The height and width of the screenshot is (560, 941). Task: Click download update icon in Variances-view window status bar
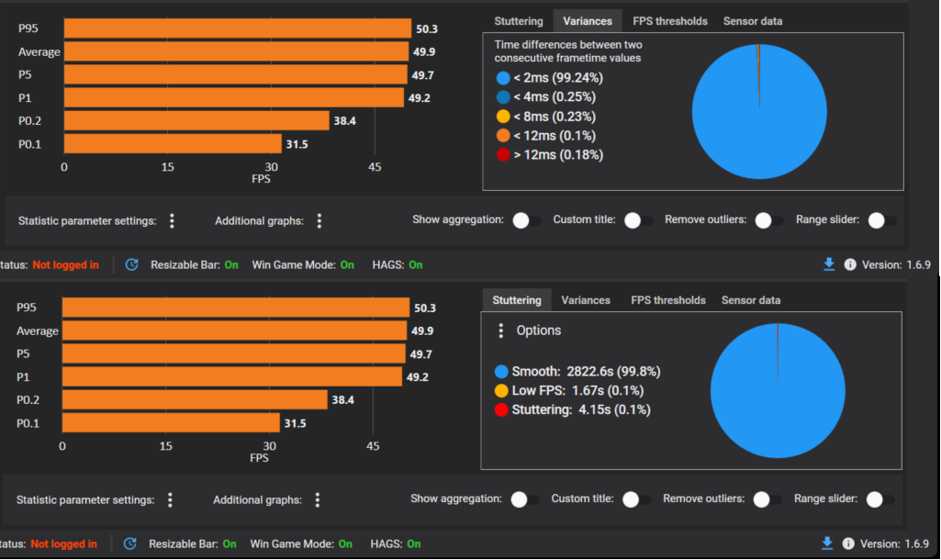coord(829,264)
